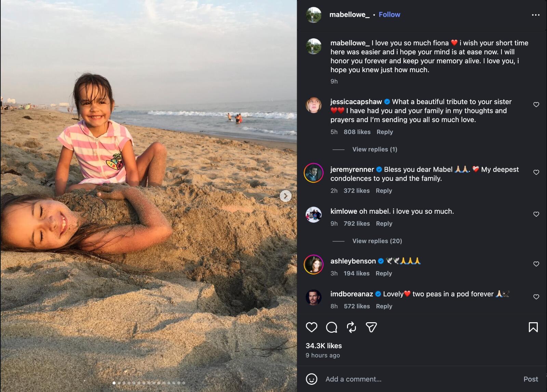Expand View replies (20) under kimlowe
This screenshot has height=392, width=547.
pos(377,241)
